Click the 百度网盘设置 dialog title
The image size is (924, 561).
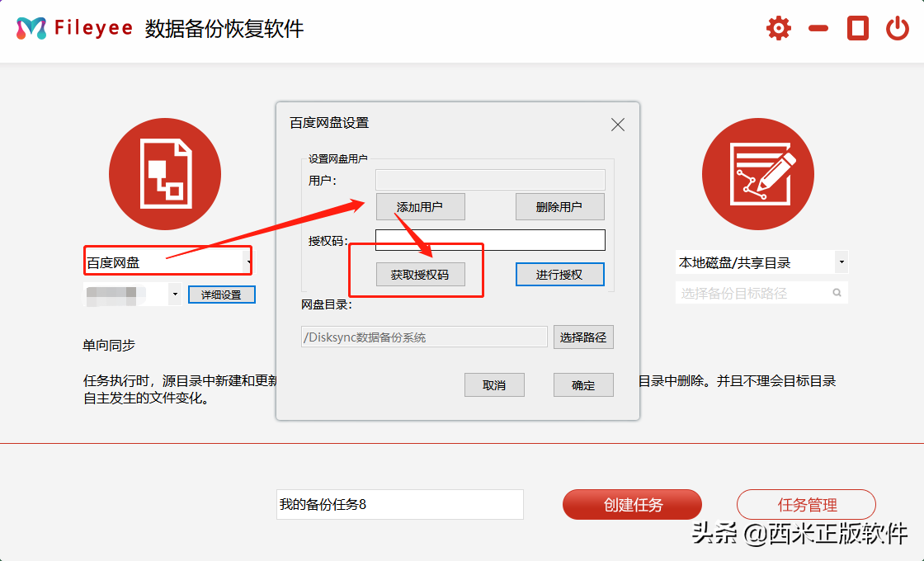pyautogui.click(x=329, y=123)
